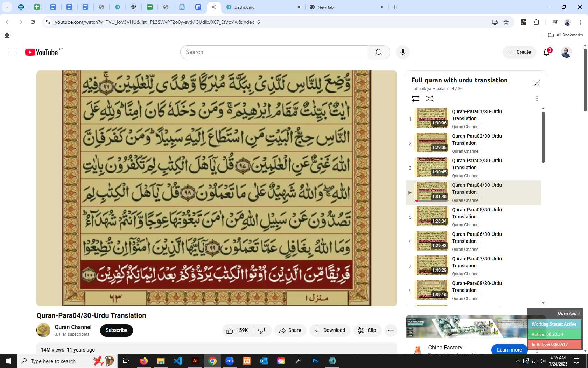
Task: Click the search magnifier button
Action: (379, 52)
